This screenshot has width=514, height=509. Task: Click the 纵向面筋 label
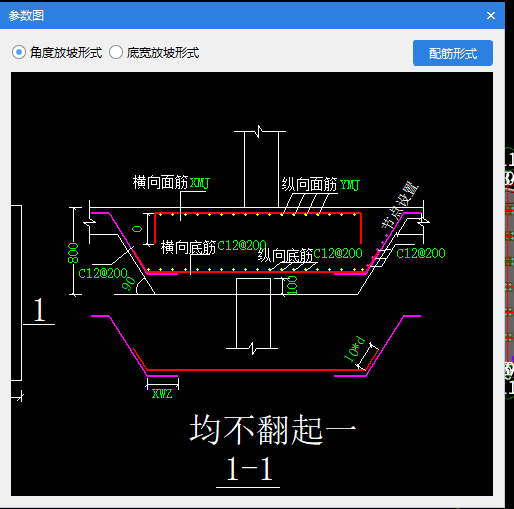(x=310, y=184)
